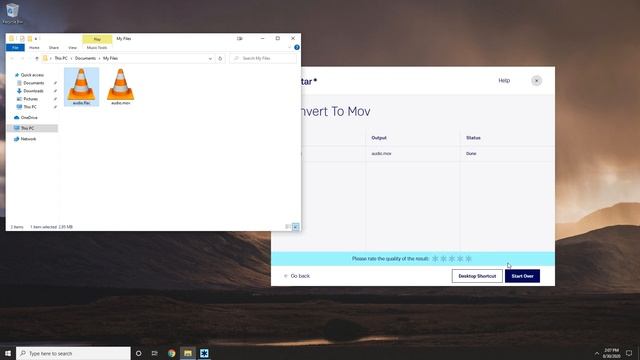Rate the result three stars
Viewport: 640px width, 360px height.
pyautogui.click(x=452, y=259)
